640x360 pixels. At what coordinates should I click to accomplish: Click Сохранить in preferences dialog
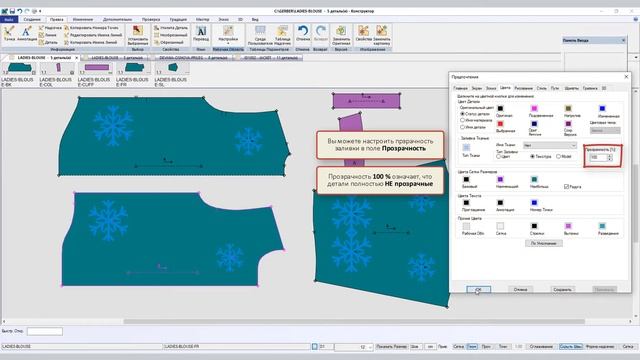pos(562,289)
